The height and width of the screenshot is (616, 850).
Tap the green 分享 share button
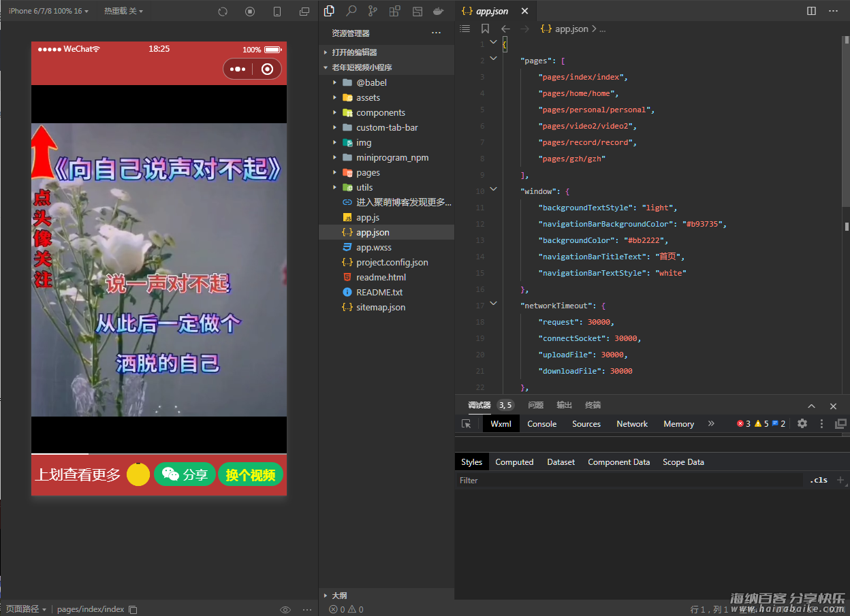click(185, 474)
